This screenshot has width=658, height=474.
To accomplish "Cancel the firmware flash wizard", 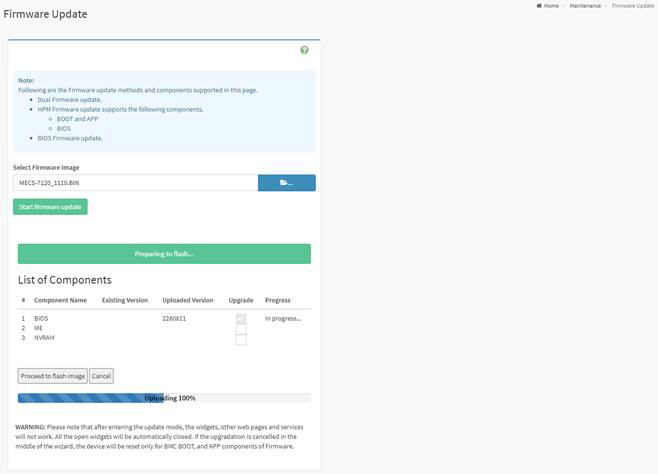I will pyautogui.click(x=101, y=376).
